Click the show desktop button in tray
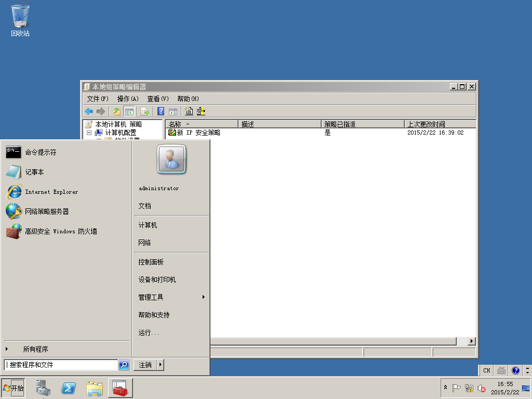The width and height of the screenshot is (532, 399). pos(526,388)
